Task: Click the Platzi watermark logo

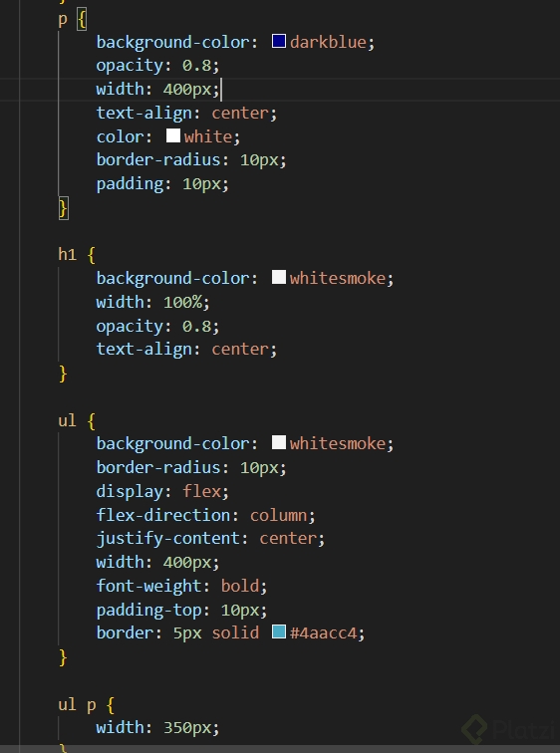Action: click(509, 729)
